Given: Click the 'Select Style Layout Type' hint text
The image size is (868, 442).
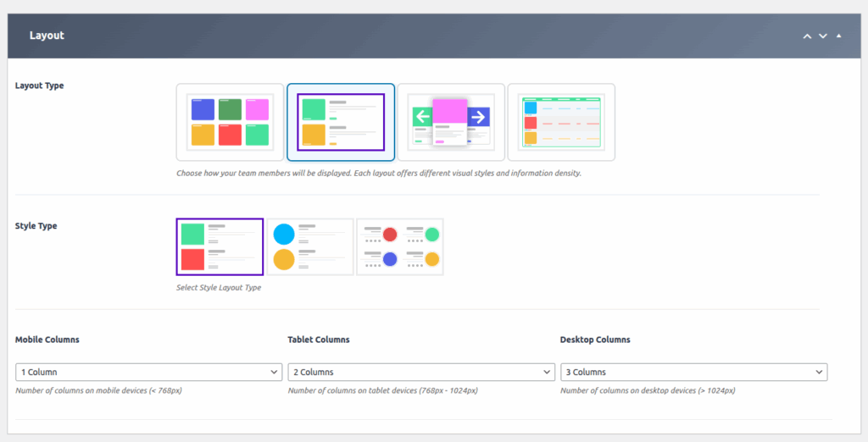Looking at the screenshot, I should click(x=219, y=288).
